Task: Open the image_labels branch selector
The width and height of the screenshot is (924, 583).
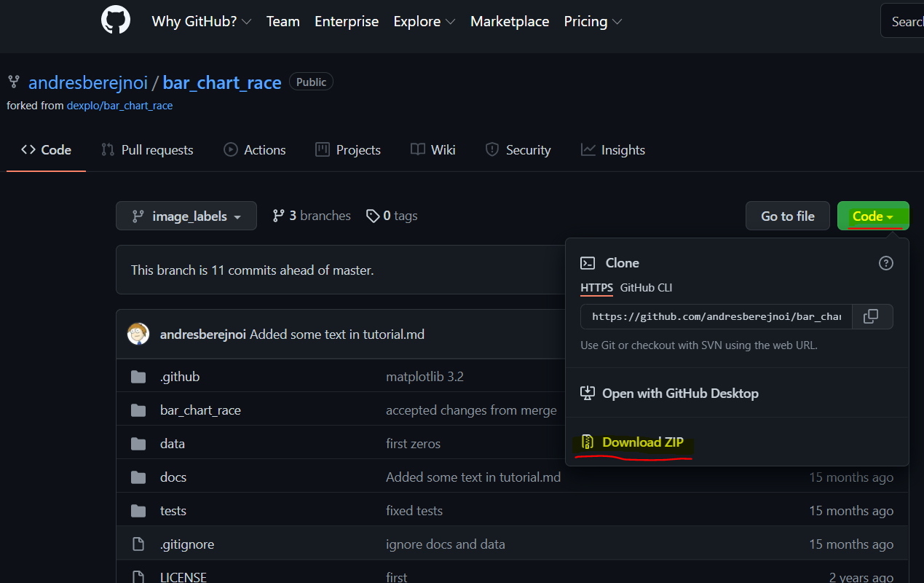Action: click(186, 216)
